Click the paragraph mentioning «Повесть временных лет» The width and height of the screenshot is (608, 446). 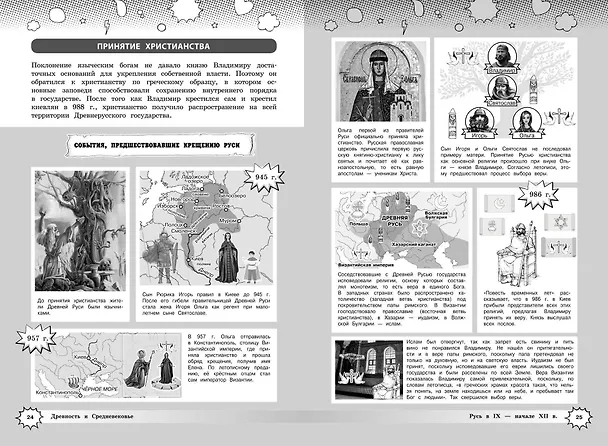coord(527,308)
